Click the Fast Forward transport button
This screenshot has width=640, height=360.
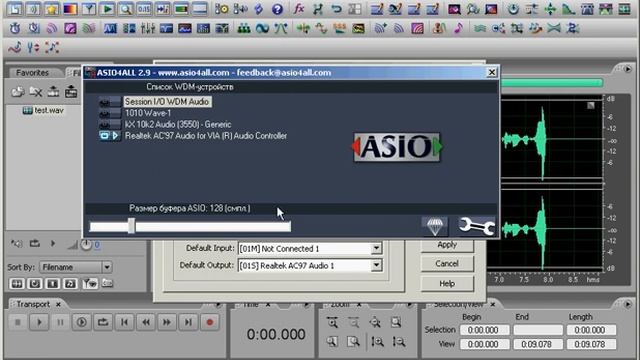coord(167,322)
